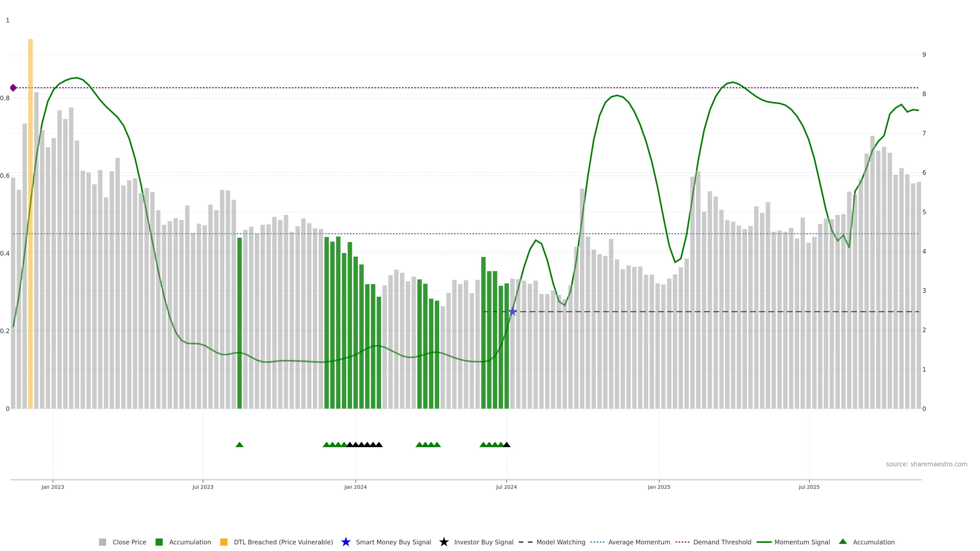Toggle Momentum Signal legend item

(x=802, y=542)
